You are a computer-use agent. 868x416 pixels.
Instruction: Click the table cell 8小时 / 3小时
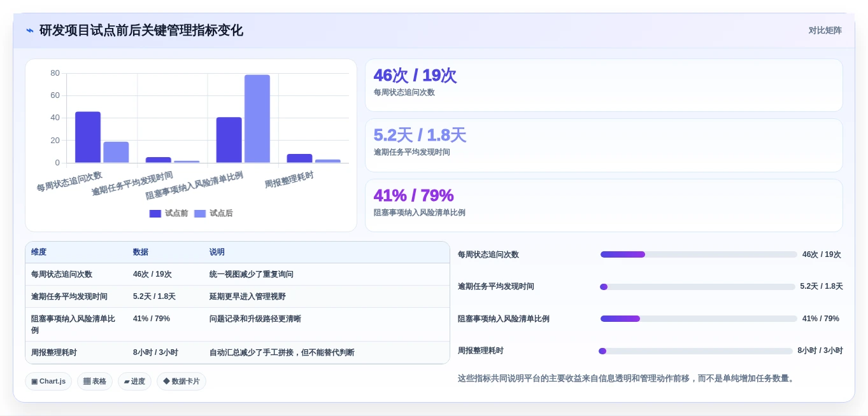(x=155, y=352)
